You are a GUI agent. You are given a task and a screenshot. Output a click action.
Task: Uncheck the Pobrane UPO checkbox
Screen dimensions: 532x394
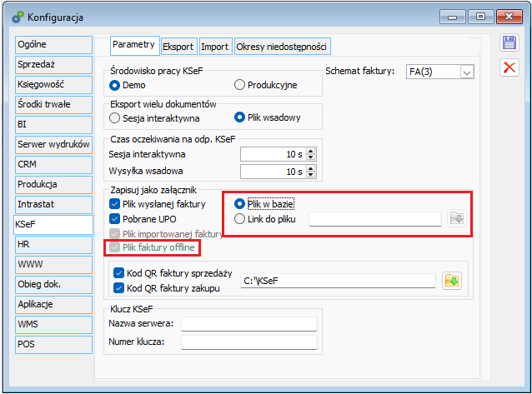115,218
